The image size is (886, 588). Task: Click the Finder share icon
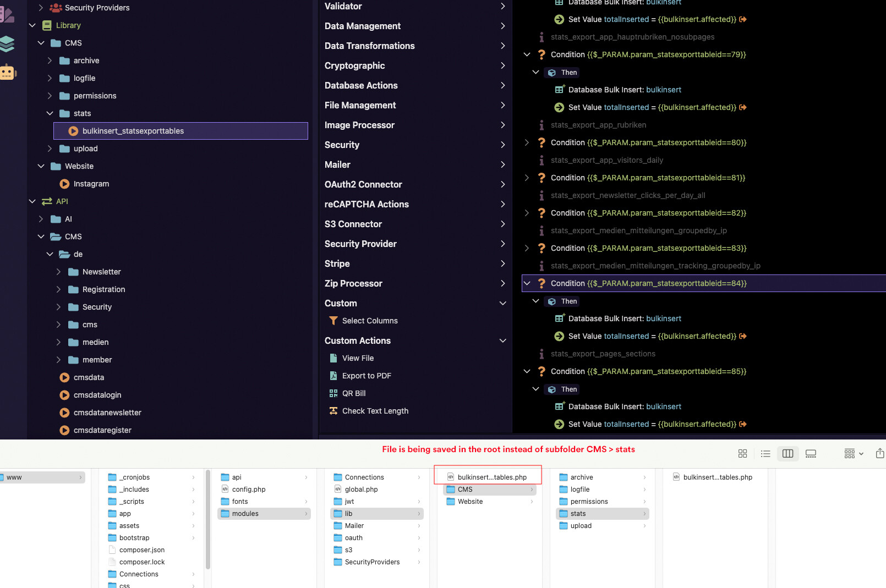(879, 453)
